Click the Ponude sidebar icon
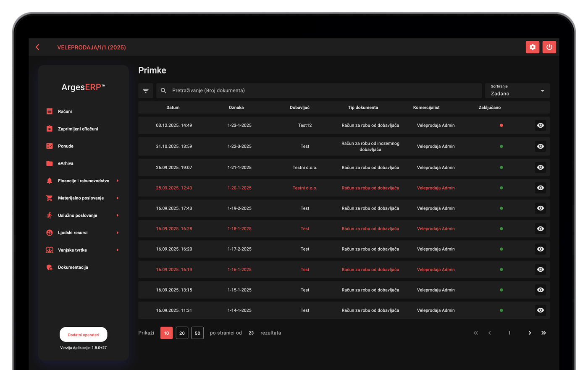The image size is (588, 370). 50,146
